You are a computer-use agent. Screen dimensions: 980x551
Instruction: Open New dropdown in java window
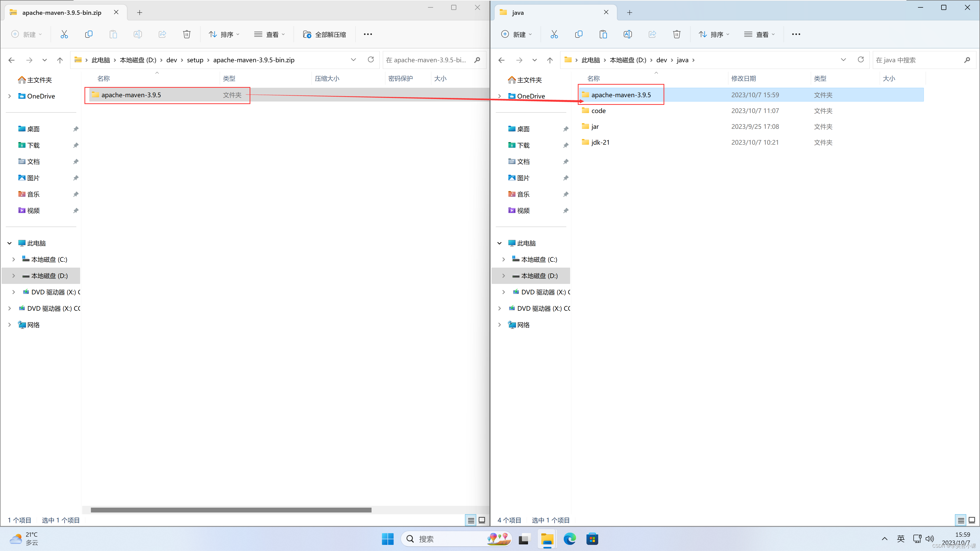coord(516,34)
